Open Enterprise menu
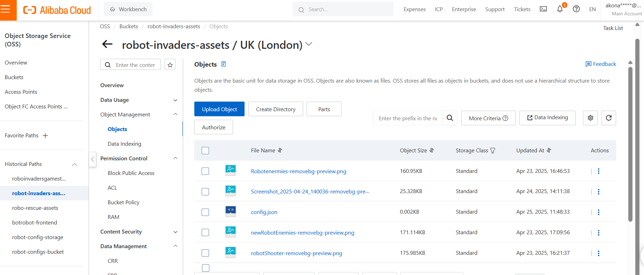Viewport: 644px width, 275px height. pyautogui.click(x=464, y=9)
